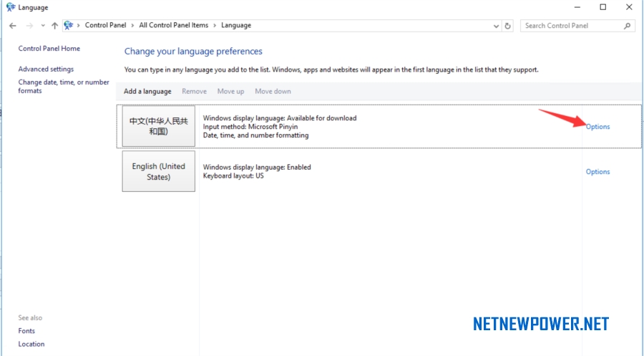Click the Control Panel icon in address bar
Screen dimensions: 644x356
coord(69,26)
